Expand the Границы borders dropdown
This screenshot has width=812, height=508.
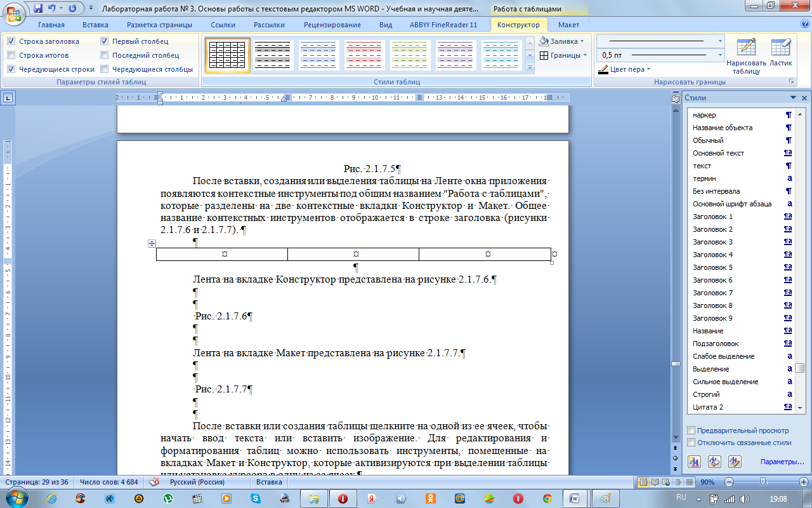[563, 55]
